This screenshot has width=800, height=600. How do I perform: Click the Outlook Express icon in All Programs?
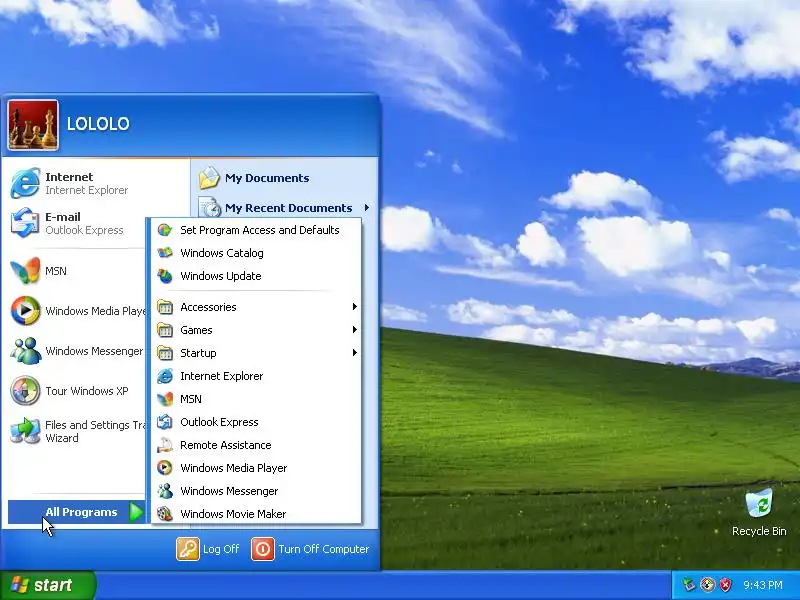(164, 422)
